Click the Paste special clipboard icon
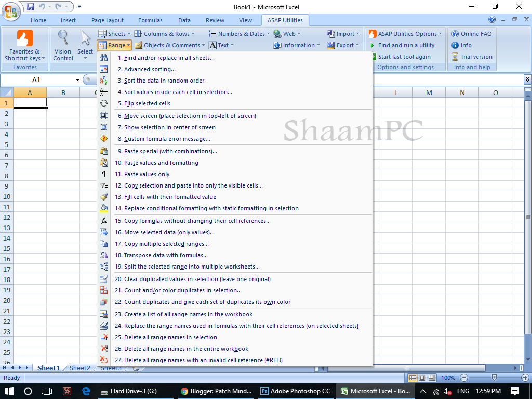 104,151
